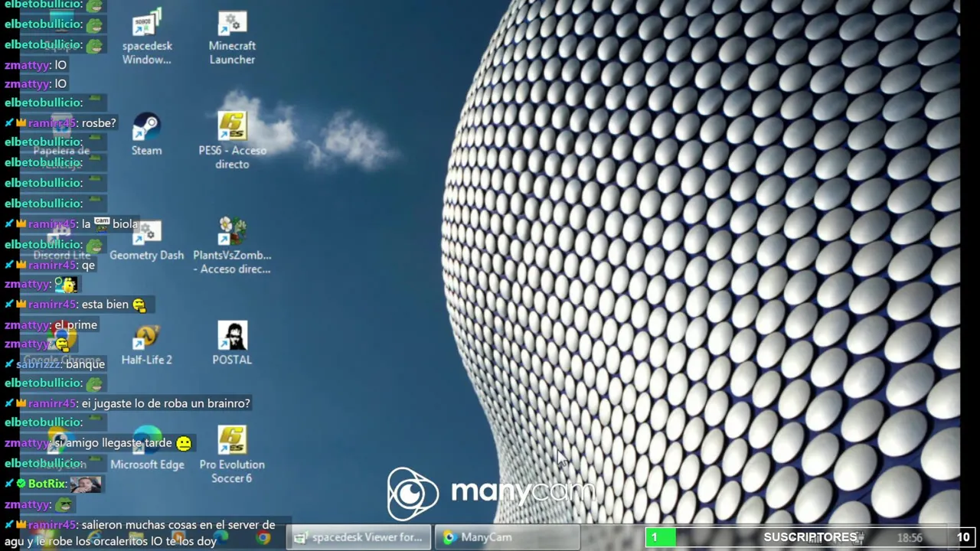Open the spacedesk Windows desktop shortcut
The width and height of the screenshot is (980, 551).
click(146, 37)
